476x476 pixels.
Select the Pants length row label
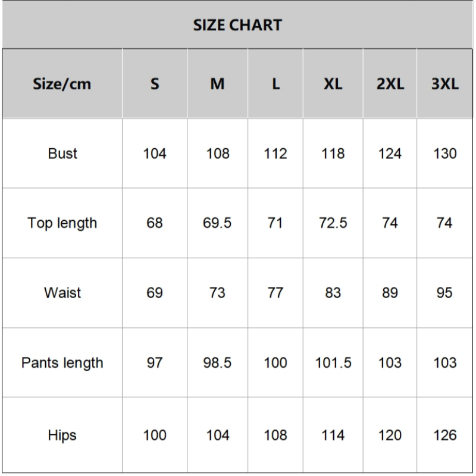(62, 362)
